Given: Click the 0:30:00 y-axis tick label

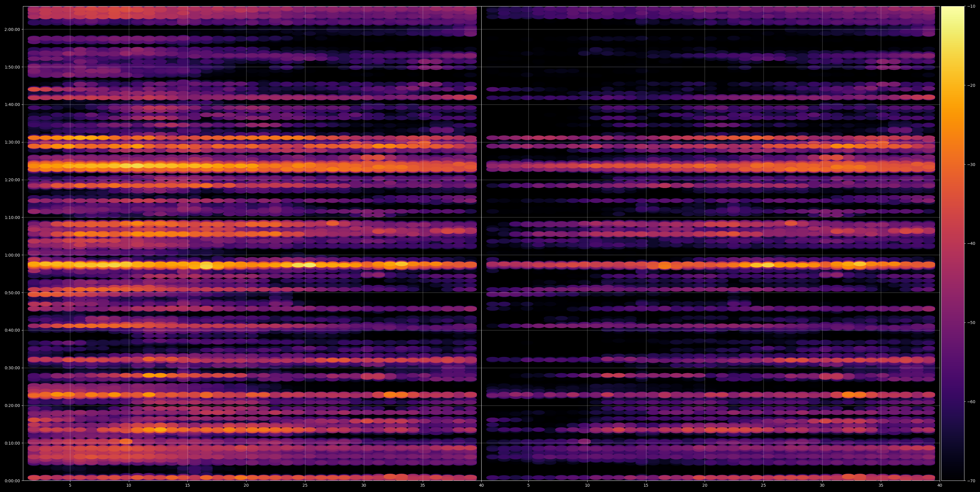Looking at the screenshot, I should click(x=12, y=368).
